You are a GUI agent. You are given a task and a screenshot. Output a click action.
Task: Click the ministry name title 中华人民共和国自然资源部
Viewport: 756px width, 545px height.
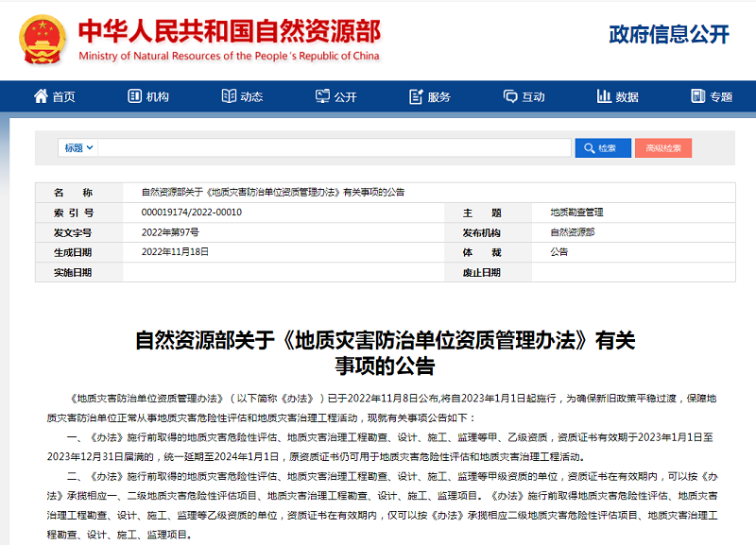[x=229, y=31]
